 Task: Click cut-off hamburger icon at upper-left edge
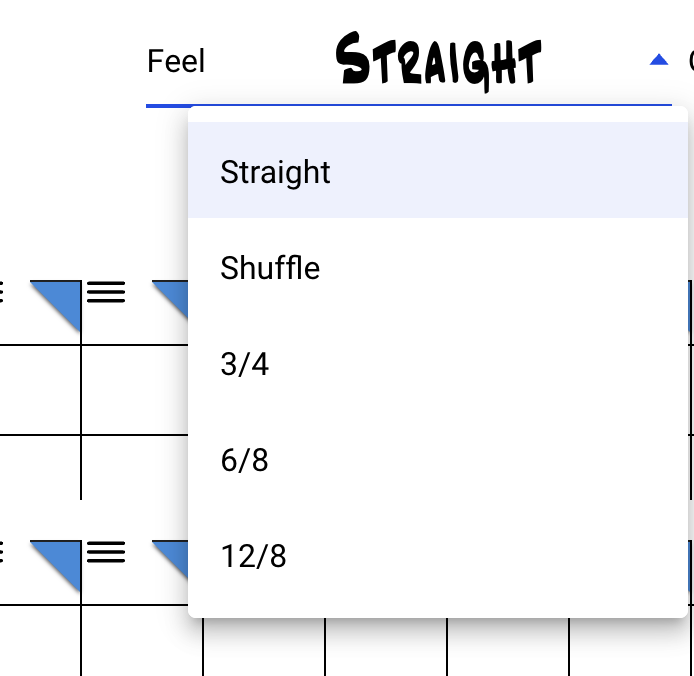point(2,292)
